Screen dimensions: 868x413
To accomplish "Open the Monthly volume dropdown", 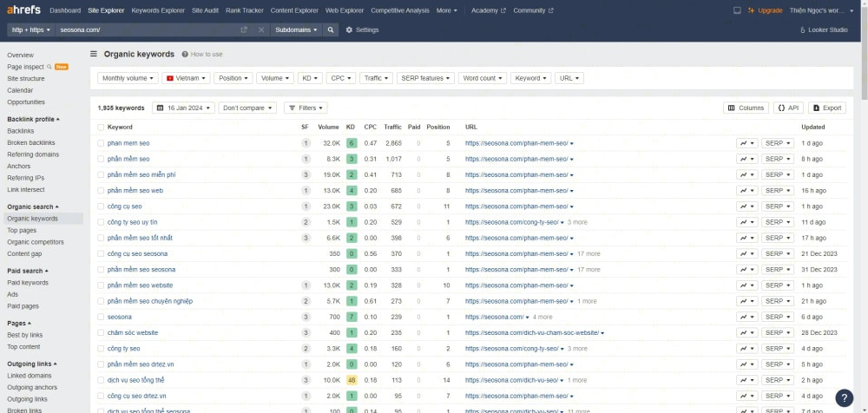I will 128,78.
